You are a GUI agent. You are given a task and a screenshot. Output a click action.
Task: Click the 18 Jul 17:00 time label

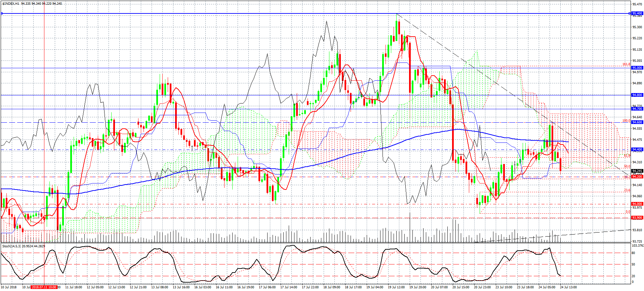tap(353, 287)
